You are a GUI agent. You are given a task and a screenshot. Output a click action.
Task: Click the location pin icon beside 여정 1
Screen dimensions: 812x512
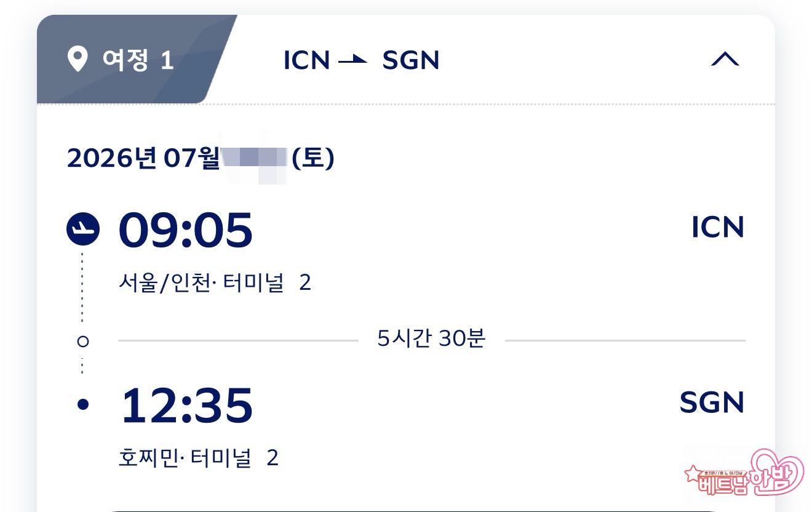pos(78,60)
